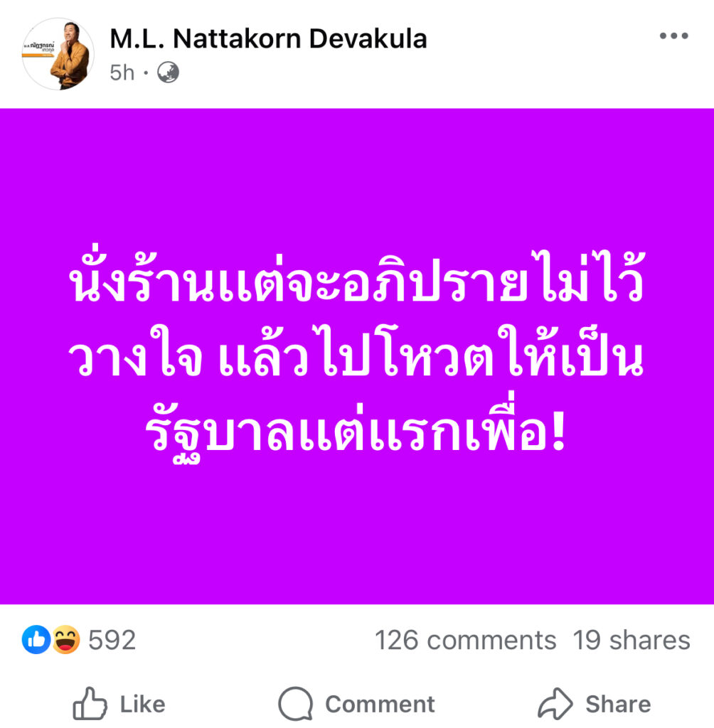The width and height of the screenshot is (714, 728).
Task: Open the 5h post timestamp
Action: [122, 73]
